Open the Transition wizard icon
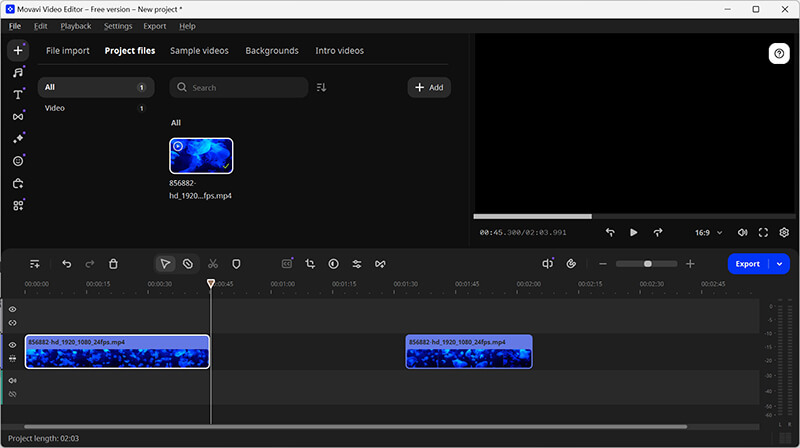 click(x=380, y=264)
